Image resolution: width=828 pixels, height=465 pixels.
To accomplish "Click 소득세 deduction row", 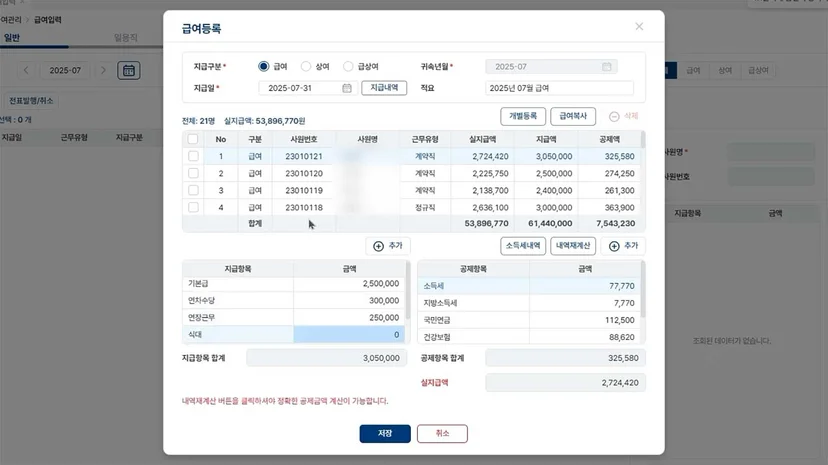I will [x=529, y=286].
